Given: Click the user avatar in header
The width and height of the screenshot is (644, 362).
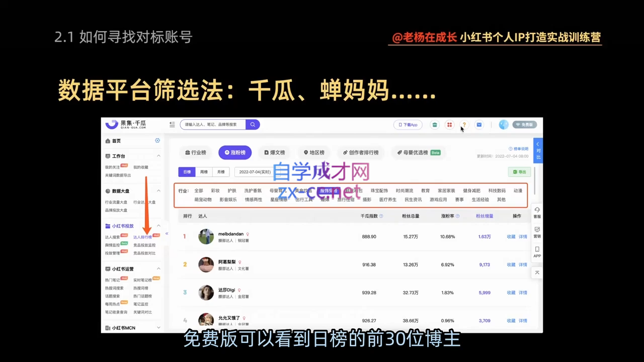Looking at the screenshot, I should 503,125.
